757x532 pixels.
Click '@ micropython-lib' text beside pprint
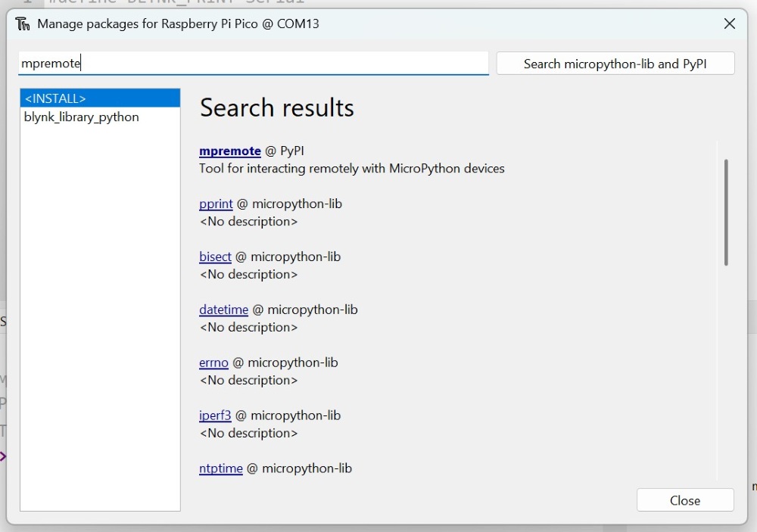click(290, 204)
